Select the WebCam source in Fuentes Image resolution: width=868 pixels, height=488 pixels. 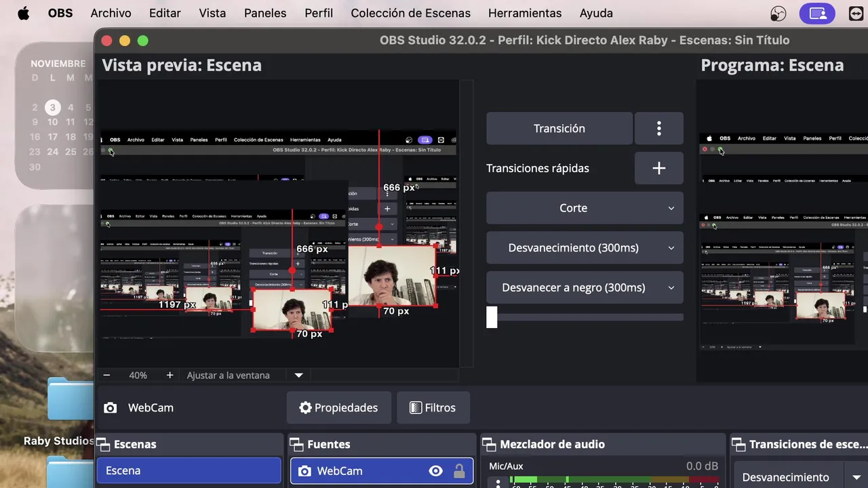click(x=382, y=470)
